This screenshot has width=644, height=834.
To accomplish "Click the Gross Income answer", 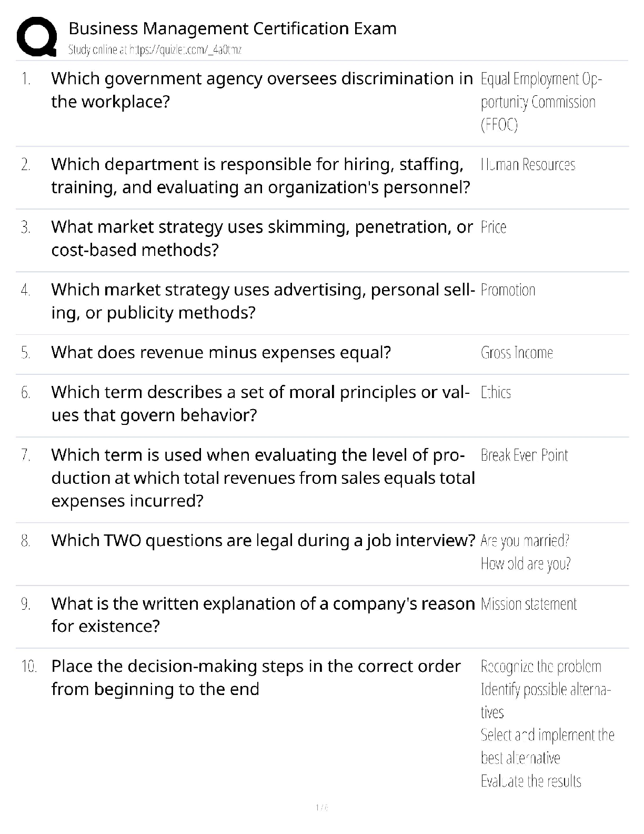I will (x=517, y=353).
